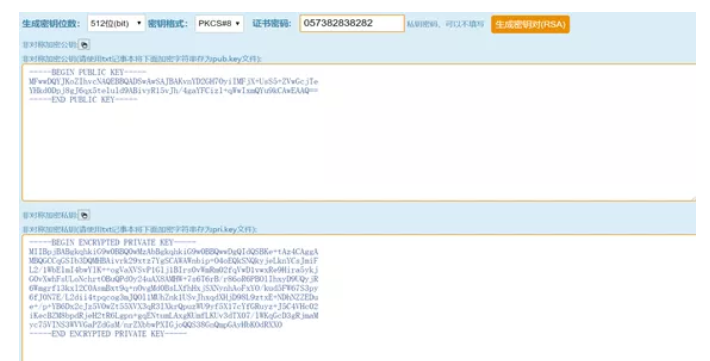Click the 生成密钥位数 label
Viewport: 710px width, 361px height.
tap(52, 24)
